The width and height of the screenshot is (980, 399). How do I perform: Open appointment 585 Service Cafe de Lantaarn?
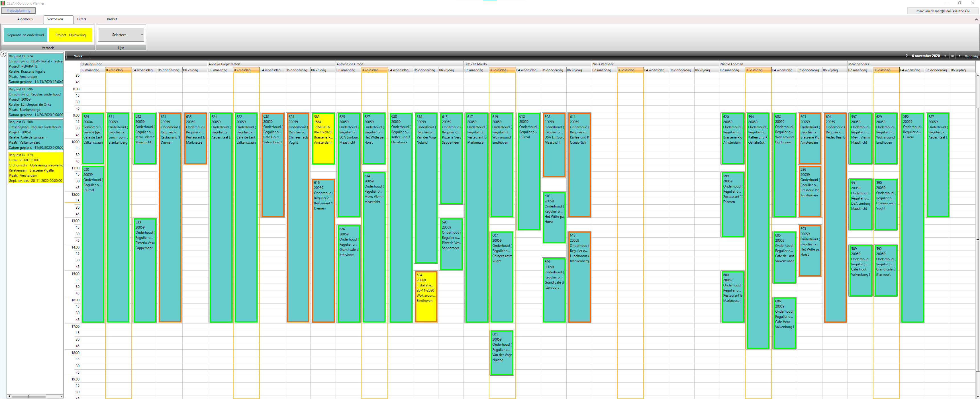coord(93,139)
